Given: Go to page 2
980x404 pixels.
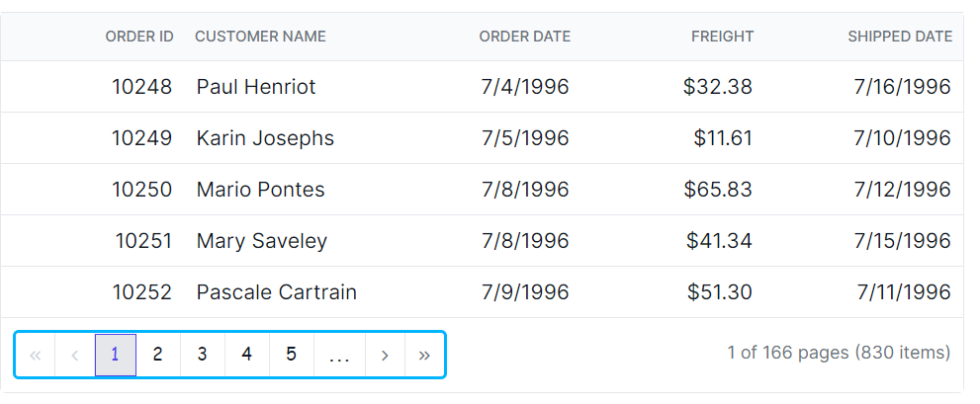Looking at the screenshot, I should [158, 355].
